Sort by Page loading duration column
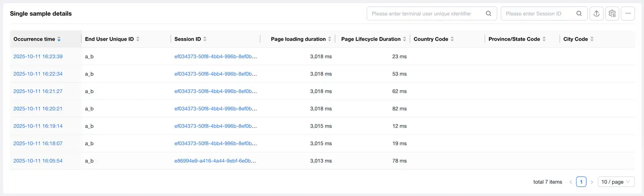 point(330,39)
